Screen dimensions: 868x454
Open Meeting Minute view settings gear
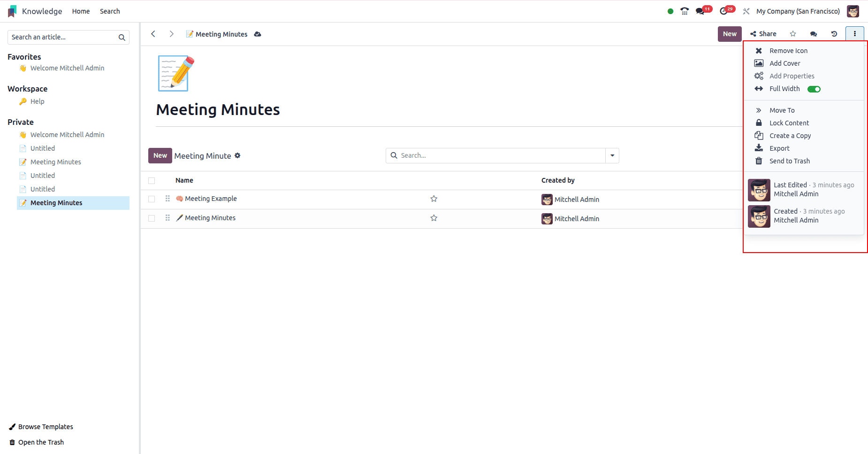(237, 155)
